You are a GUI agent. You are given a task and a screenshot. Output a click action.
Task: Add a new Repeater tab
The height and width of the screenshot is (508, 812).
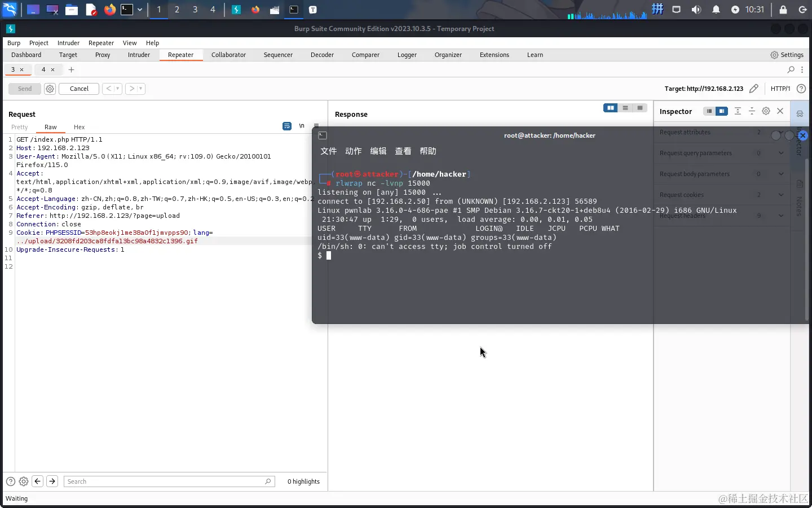71,70
